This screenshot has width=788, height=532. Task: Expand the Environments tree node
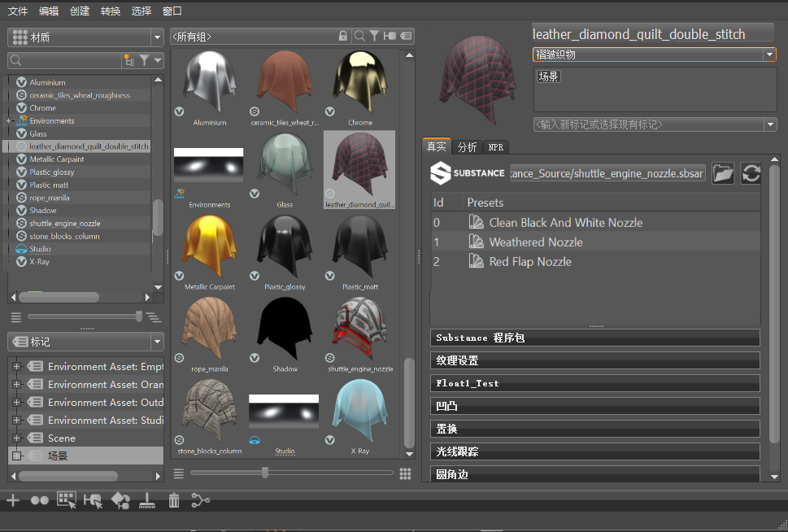[x=9, y=120]
